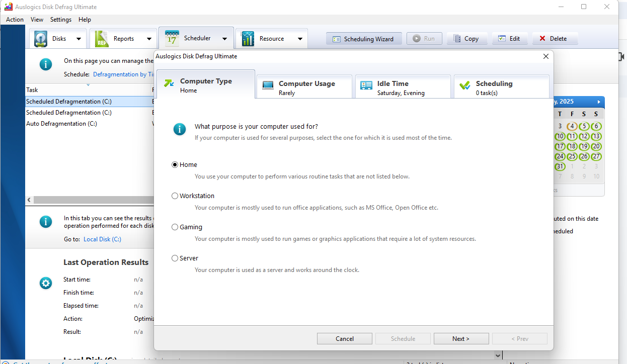Go to next month in calendar

pos(599,102)
